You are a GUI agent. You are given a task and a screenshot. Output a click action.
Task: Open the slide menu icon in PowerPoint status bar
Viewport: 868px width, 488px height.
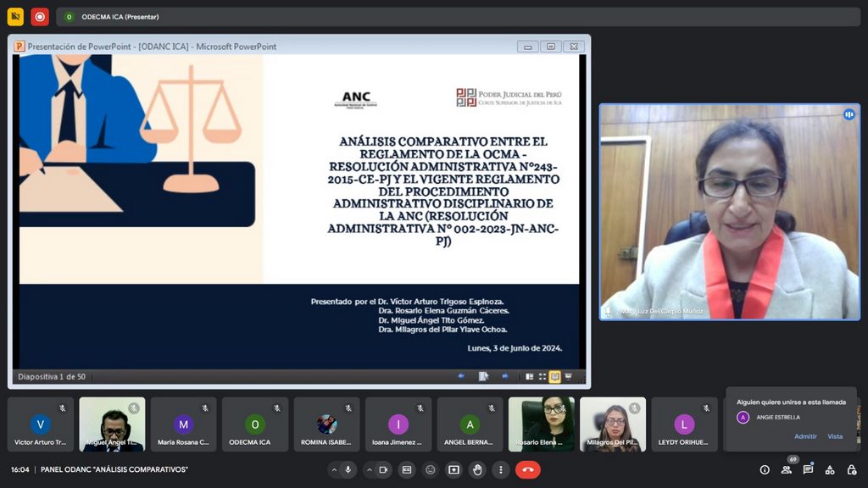click(x=483, y=376)
